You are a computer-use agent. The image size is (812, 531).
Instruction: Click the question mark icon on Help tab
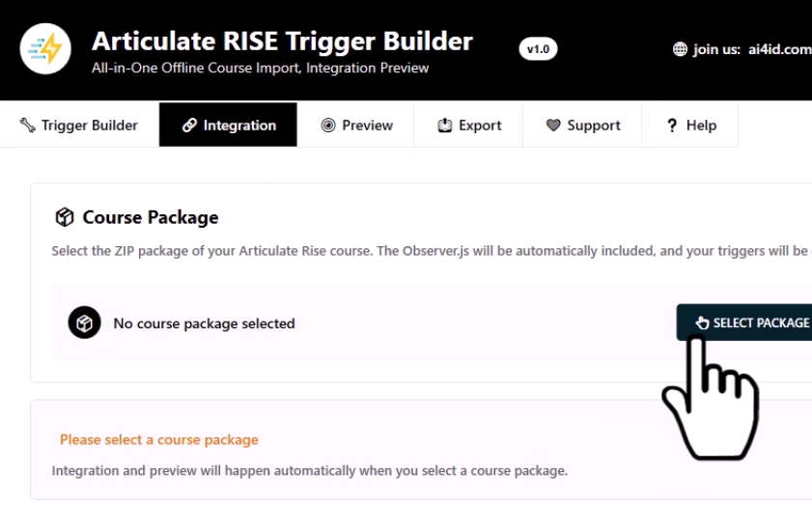click(672, 126)
